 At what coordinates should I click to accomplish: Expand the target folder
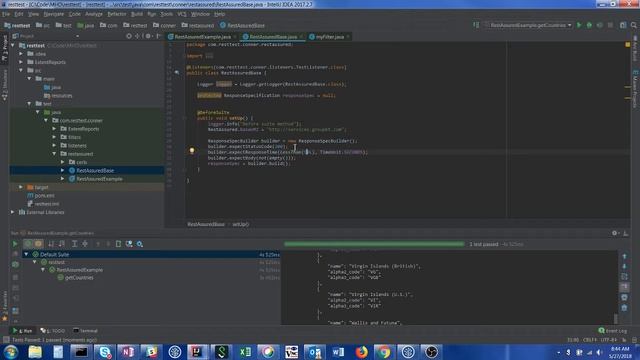pos(21,187)
